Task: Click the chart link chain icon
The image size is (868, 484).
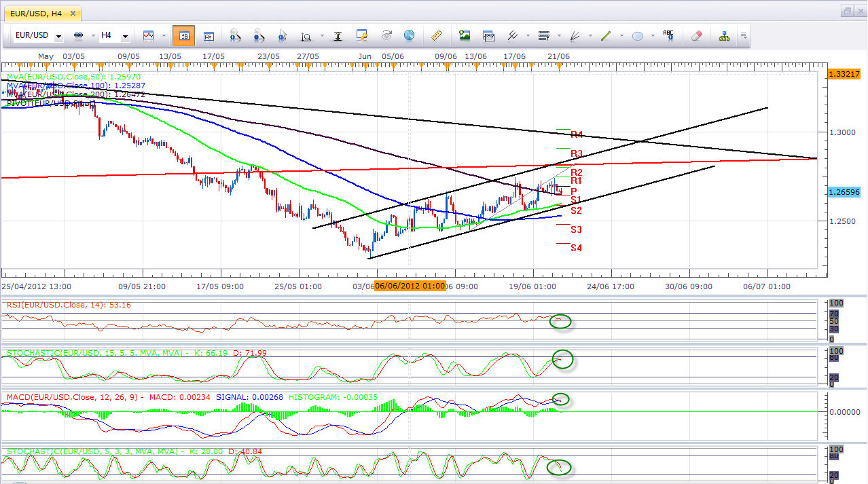Action: tap(77, 35)
